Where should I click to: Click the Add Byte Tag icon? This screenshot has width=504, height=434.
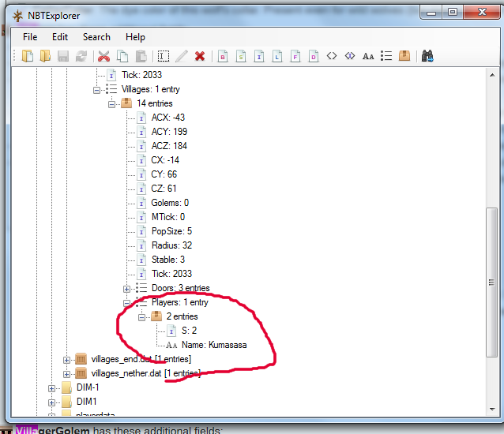(224, 56)
